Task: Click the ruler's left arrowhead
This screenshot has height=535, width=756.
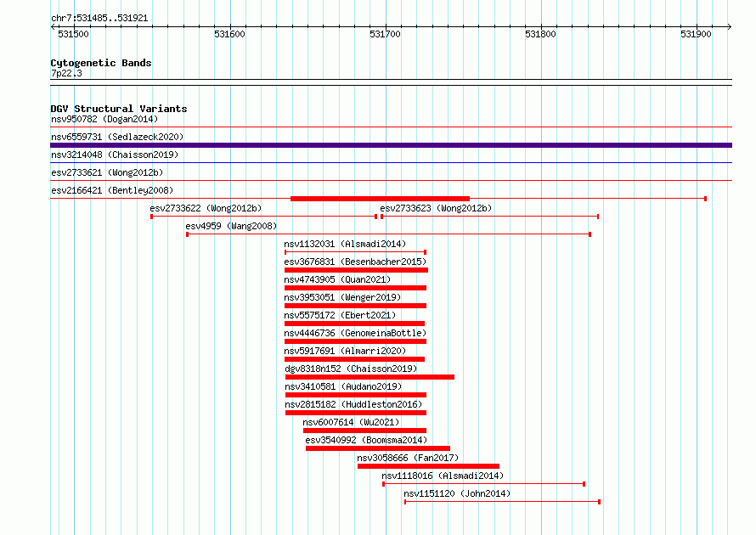Action: 53,27
